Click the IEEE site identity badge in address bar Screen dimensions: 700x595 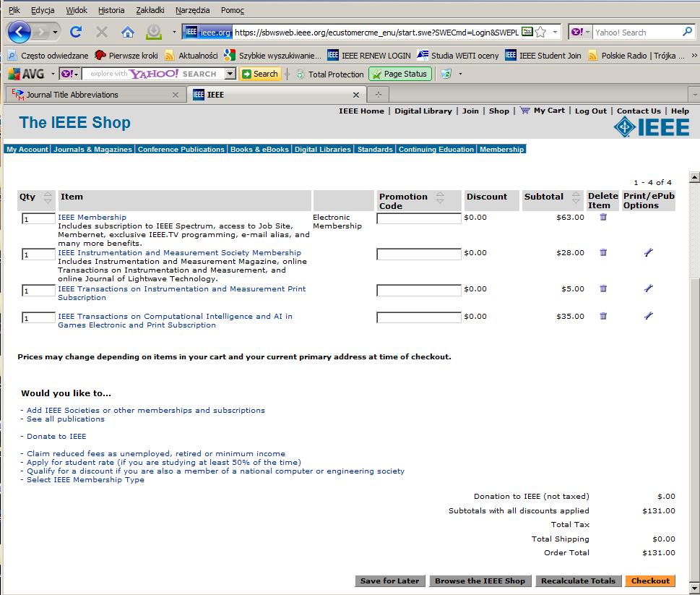(207, 32)
